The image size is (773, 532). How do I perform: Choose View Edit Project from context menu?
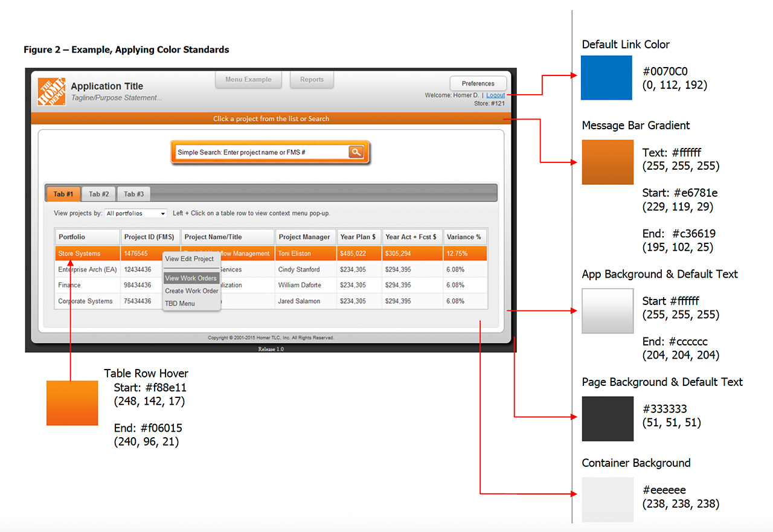click(x=190, y=259)
